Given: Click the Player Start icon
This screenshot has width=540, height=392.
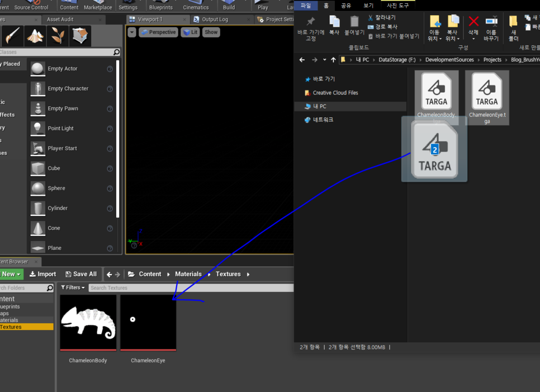Looking at the screenshot, I should tap(38, 148).
